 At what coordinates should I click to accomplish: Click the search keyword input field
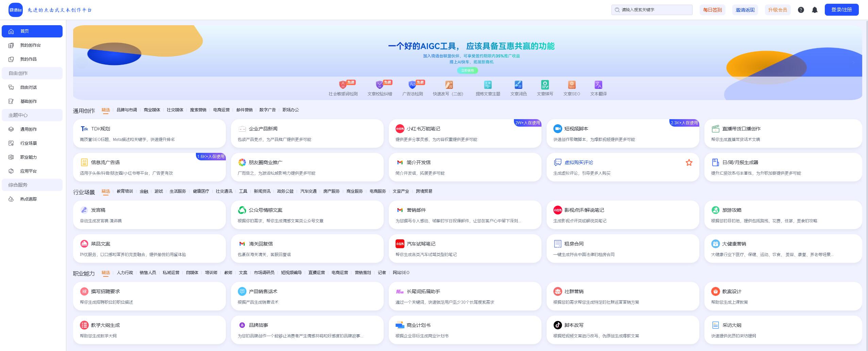pyautogui.click(x=652, y=10)
